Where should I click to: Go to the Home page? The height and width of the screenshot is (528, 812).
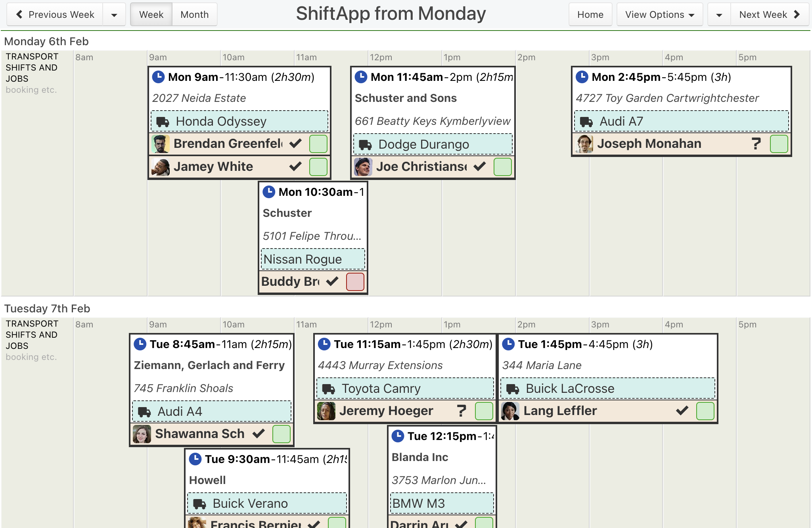pyautogui.click(x=590, y=15)
